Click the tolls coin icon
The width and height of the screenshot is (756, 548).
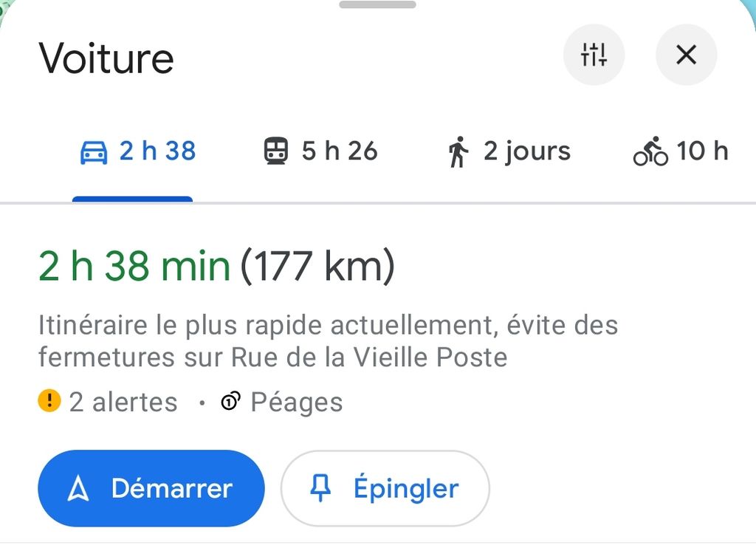pos(231,402)
